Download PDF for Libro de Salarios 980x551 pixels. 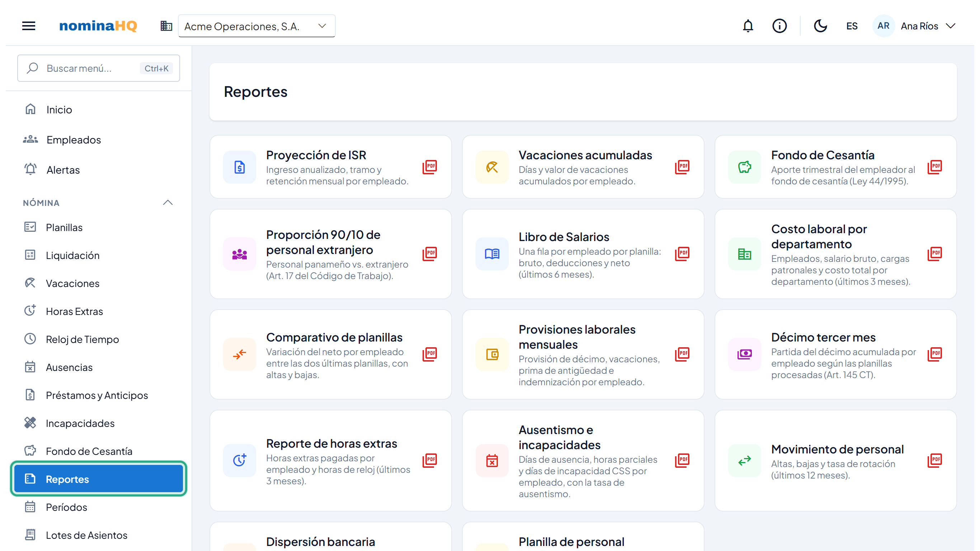click(x=682, y=254)
